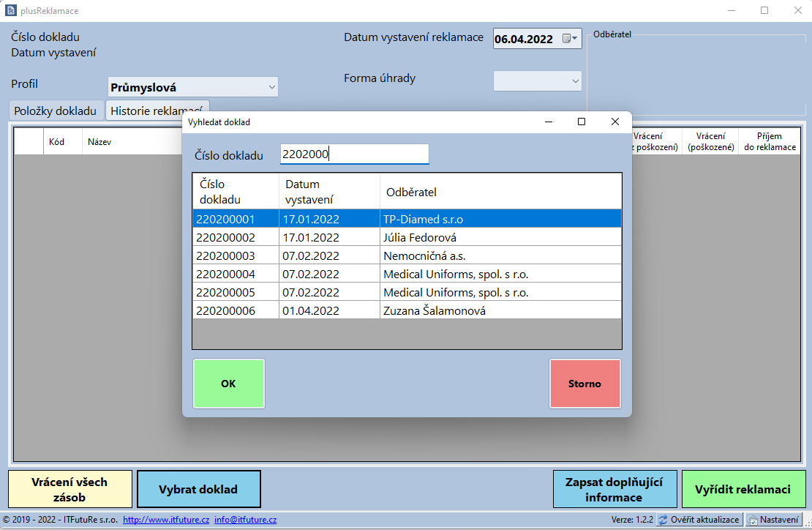Expand the Profil dropdown showing Průmyslová

click(271, 87)
